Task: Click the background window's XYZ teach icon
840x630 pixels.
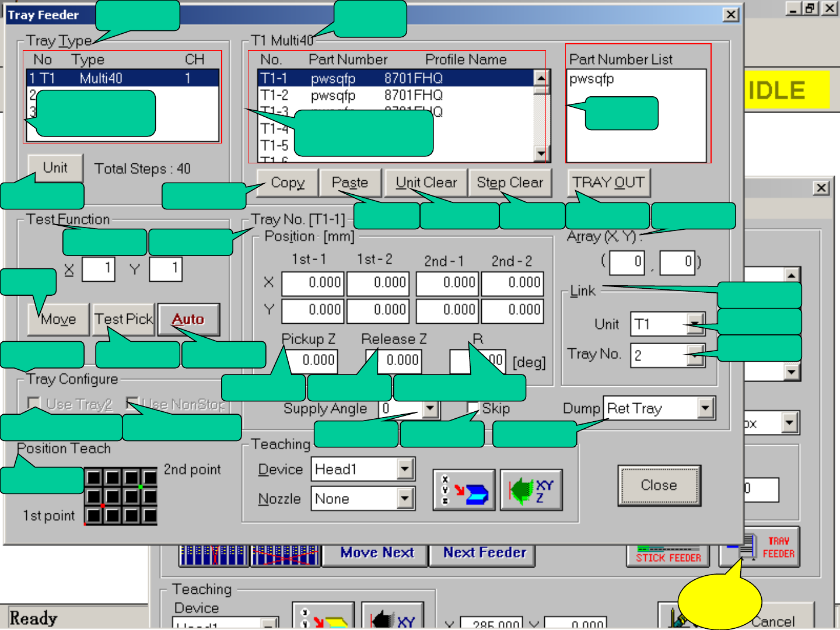Action: point(323,616)
